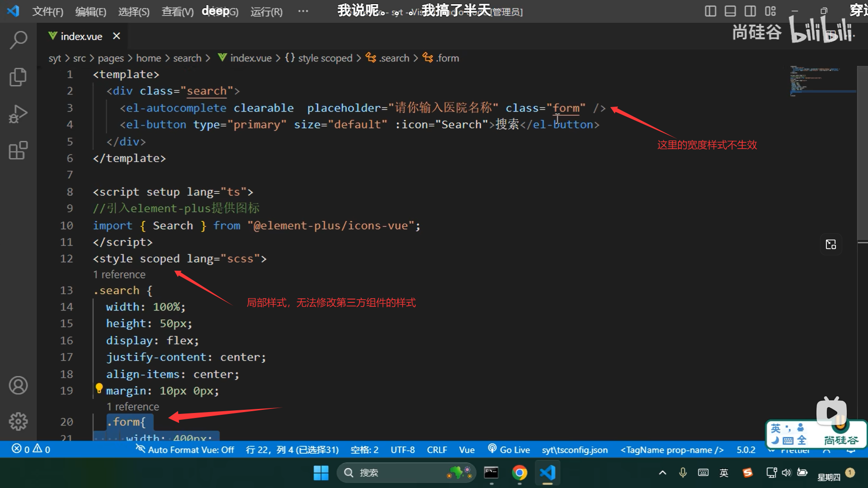Open the Manage gear icon
This screenshot has height=488, width=868.
click(18, 422)
